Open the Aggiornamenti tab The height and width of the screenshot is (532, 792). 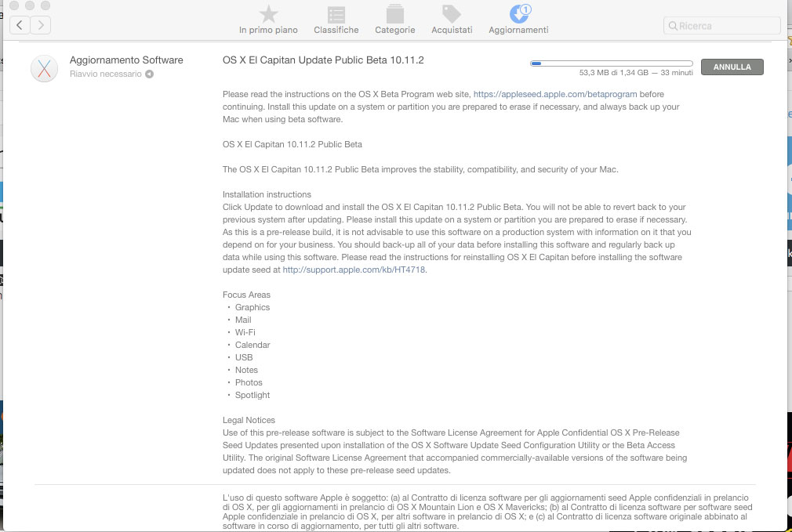point(518,20)
